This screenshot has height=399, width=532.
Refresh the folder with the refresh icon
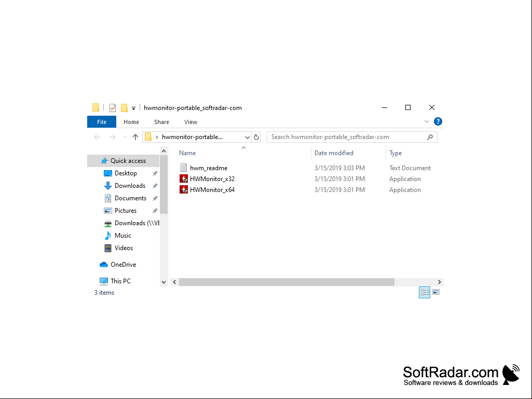(256, 137)
